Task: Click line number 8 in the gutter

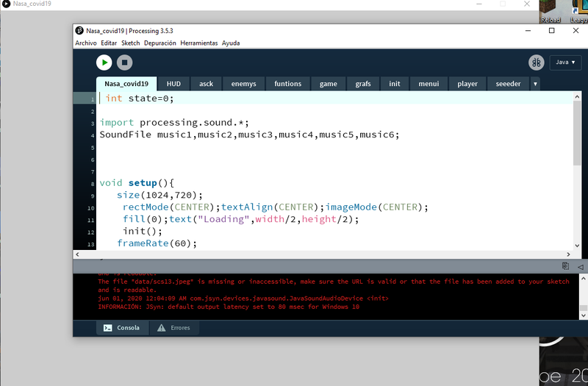Action: pos(93,184)
